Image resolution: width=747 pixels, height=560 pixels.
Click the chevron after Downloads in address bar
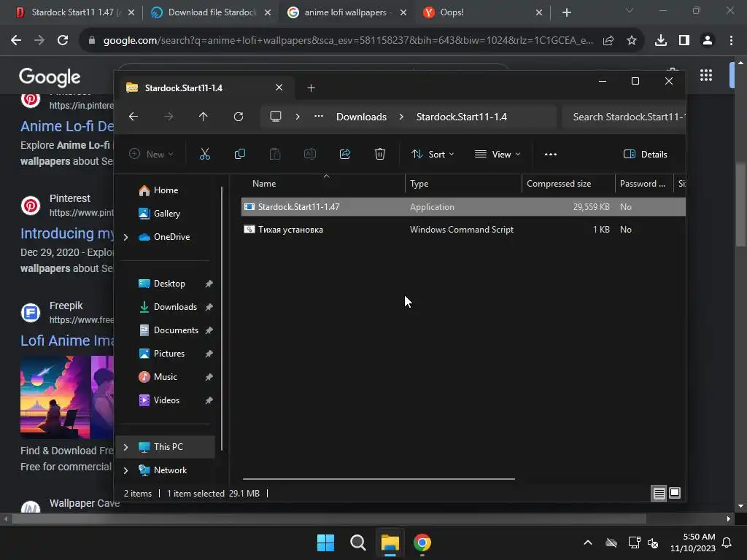tap(401, 117)
